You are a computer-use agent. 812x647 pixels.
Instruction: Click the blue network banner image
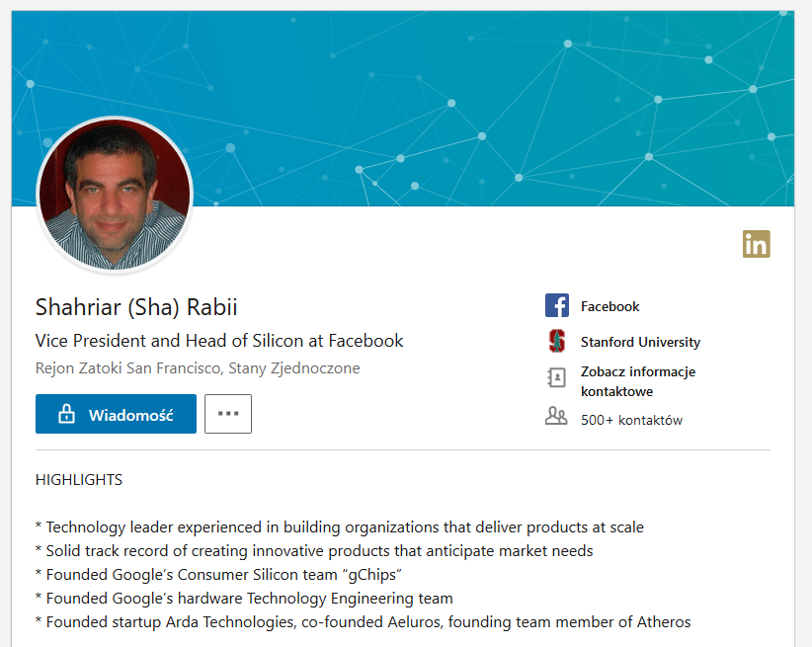403,109
